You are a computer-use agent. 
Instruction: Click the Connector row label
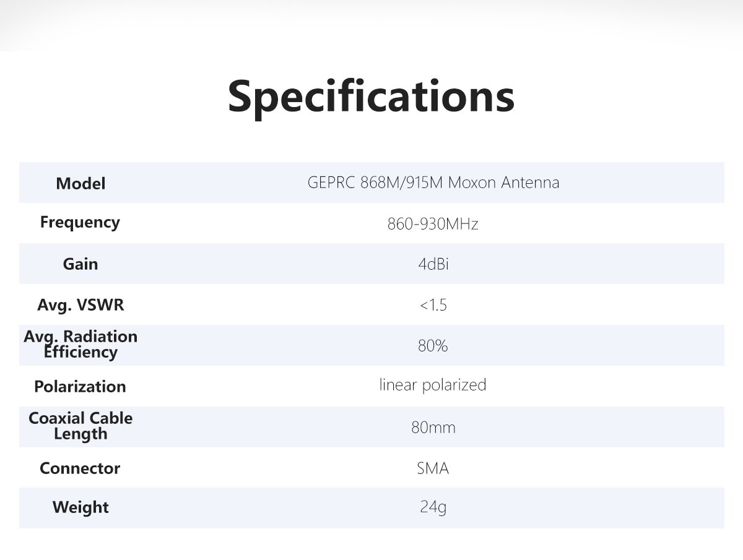80,468
